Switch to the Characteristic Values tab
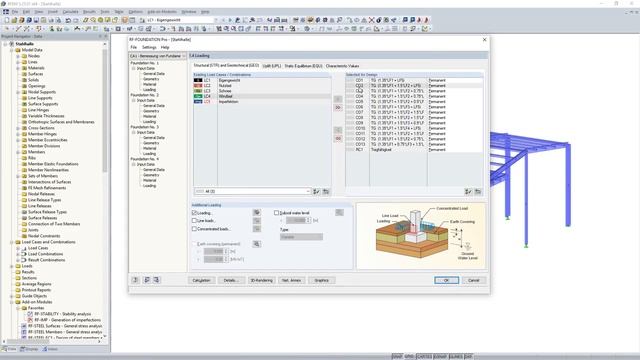Viewport: 640px width, 360px height. 342,66
